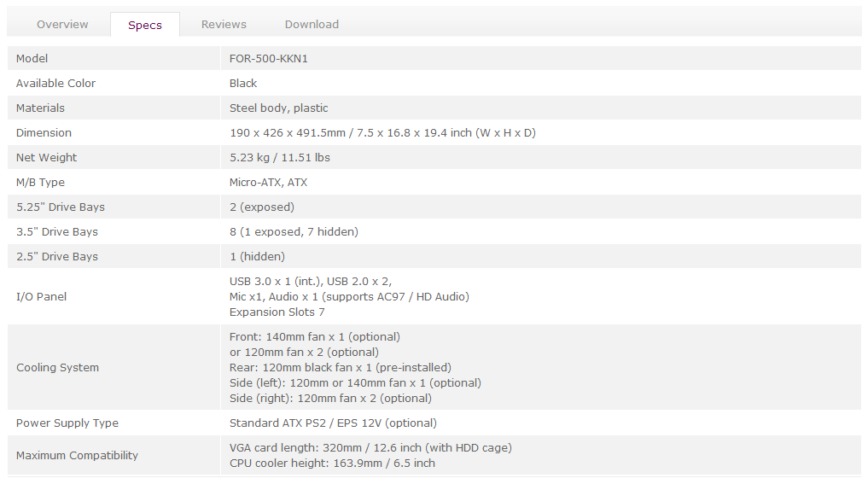Switch to the Reviews tab
This screenshot has height=484, width=868.
tap(224, 25)
